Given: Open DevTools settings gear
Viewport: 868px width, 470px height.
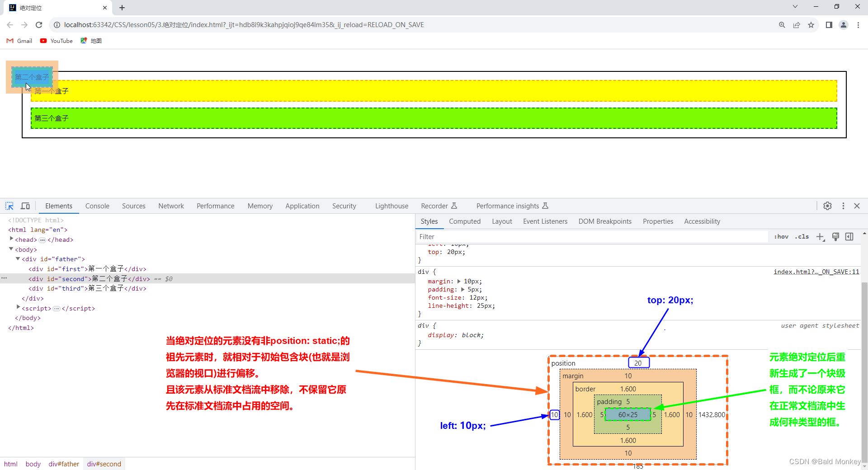Looking at the screenshot, I should 827,206.
